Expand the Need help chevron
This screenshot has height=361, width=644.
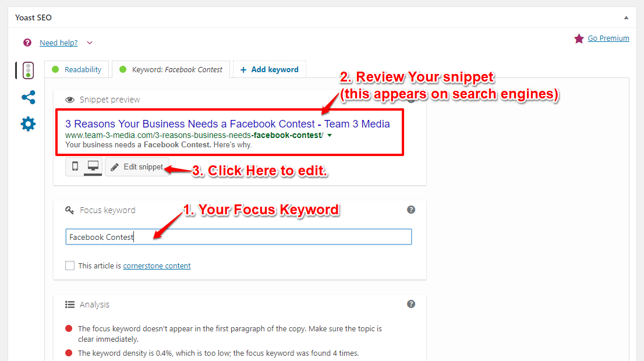pyautogui.click(x=90, y=43)
